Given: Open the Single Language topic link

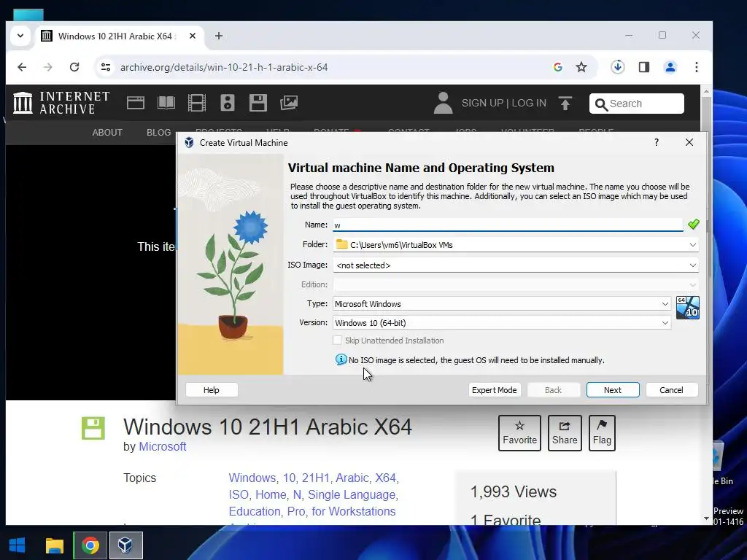Looking at the screenshot, I should [353, 495].
